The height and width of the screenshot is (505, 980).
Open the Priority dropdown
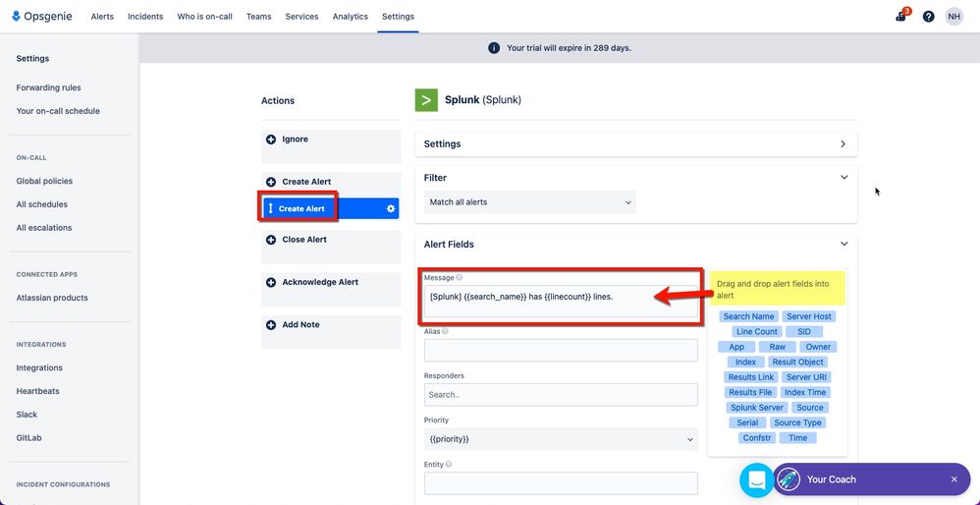click(561, 439)
